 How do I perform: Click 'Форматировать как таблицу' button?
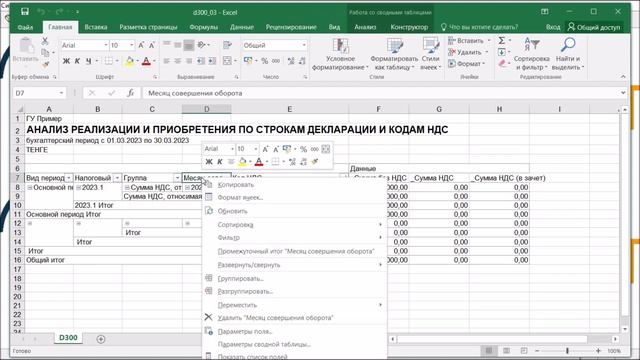pos(394,54)
